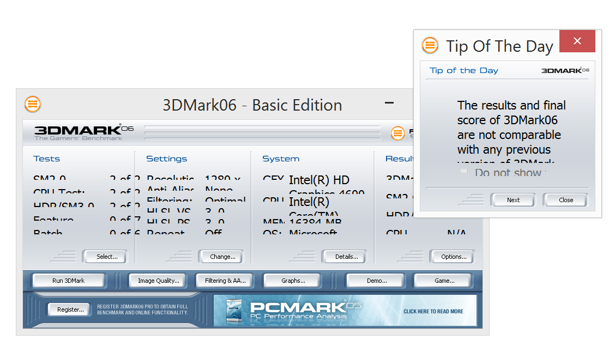The height and width of the screenshot is (364, 615).
Task: Click the progress bar in the 3DMark06 header
Action: (x=262, y=133)
